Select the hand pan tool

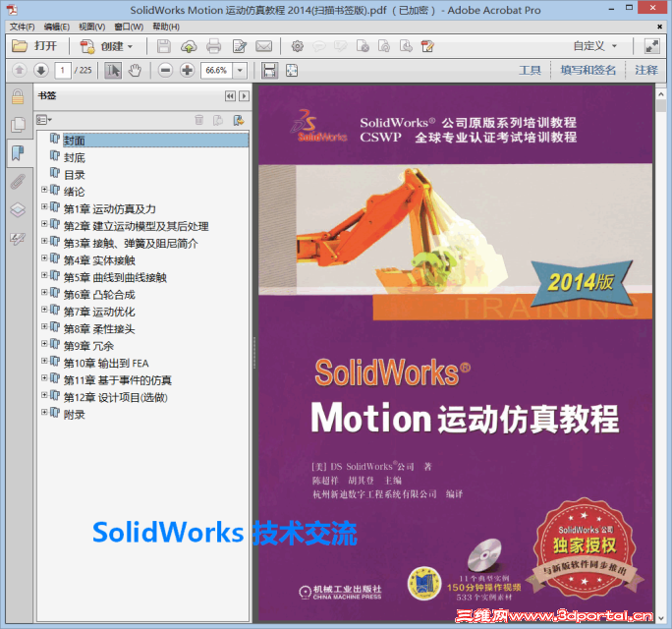(135, 71)
